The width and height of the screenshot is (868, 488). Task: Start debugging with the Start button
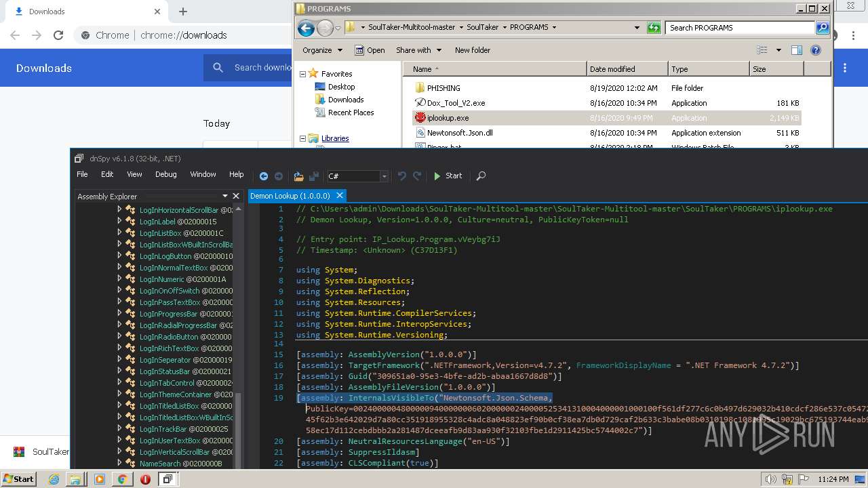pos(448,176)
